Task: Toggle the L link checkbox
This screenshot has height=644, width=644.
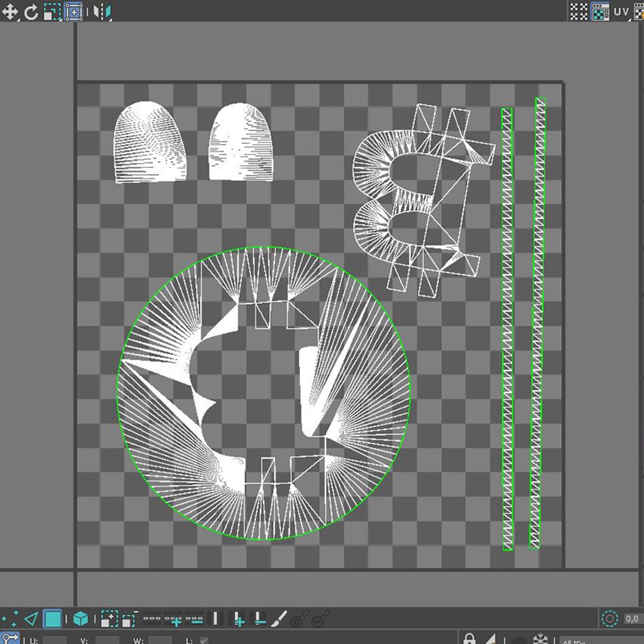Action: (203, 640)
